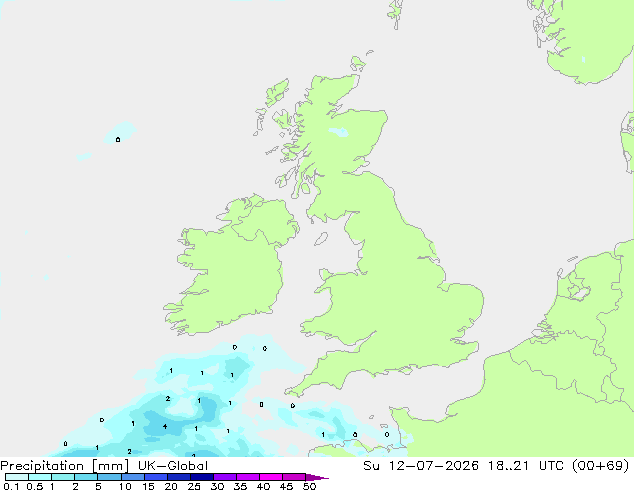
Task: Click the legend scale label '35'
Action: coord(240,486)
